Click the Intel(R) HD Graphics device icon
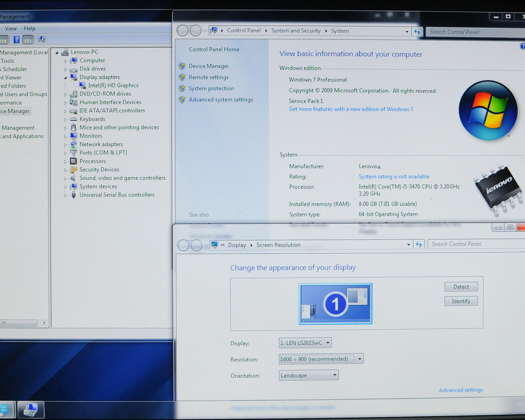 83,86
